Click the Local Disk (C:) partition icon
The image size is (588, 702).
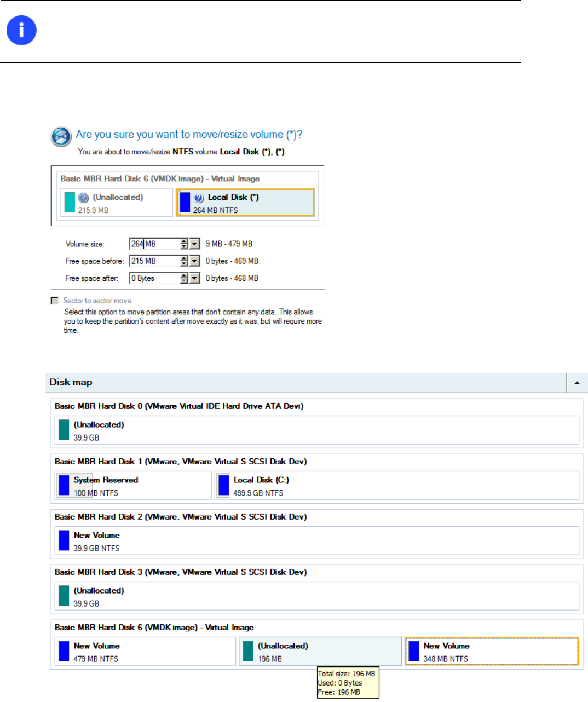223,485
